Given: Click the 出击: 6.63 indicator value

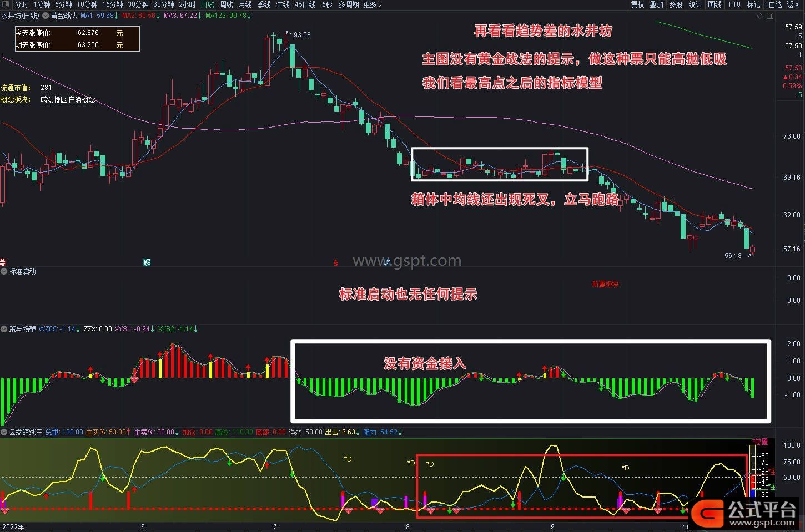Looking at the screenshot, I should tap(343, 432).
